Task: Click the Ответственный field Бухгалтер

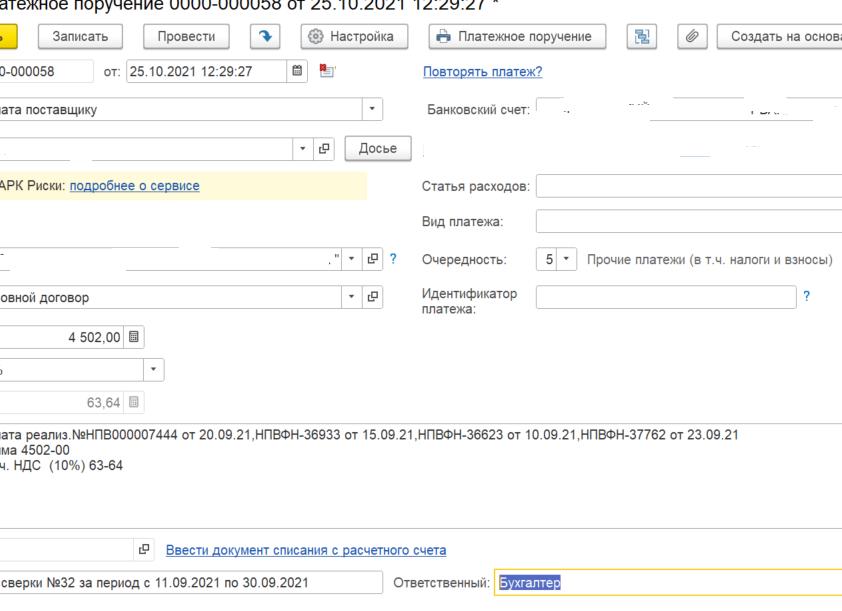Action: point(668,583)
